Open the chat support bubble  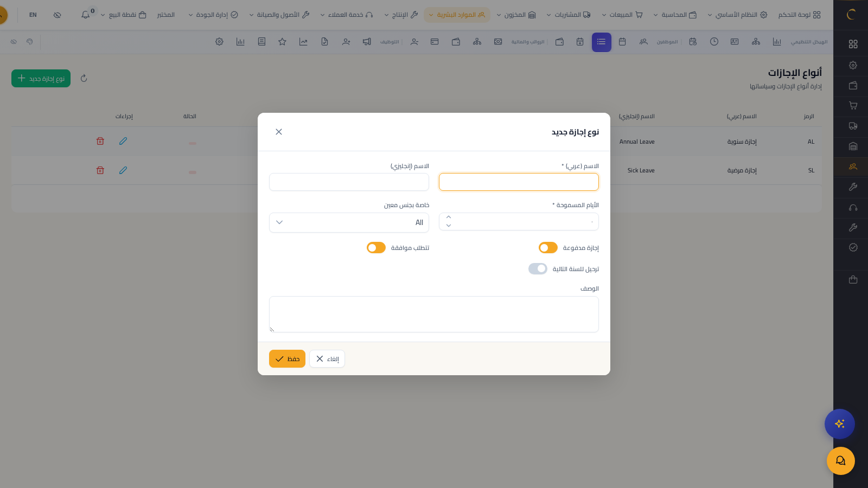(x=840, y=461)
